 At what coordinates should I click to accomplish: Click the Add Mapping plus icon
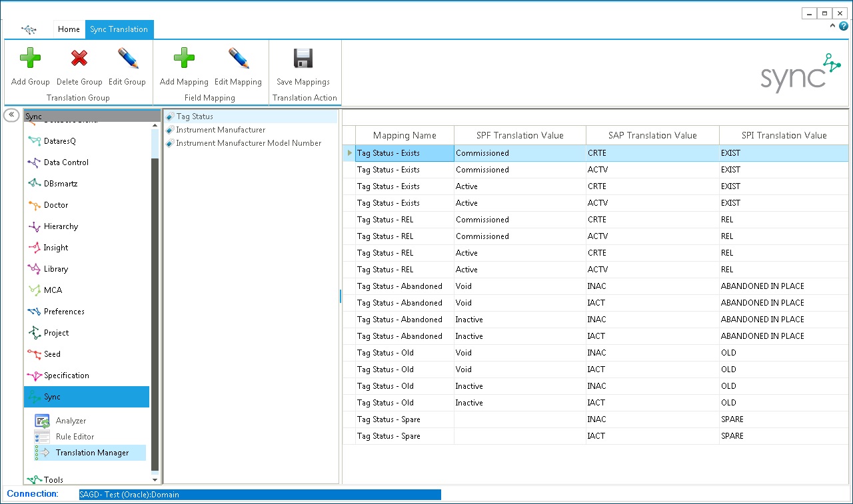[184, 59]
